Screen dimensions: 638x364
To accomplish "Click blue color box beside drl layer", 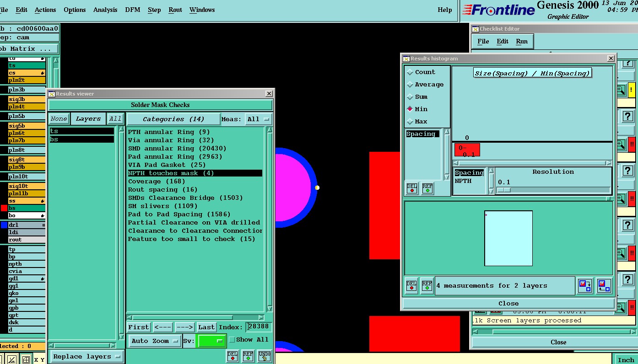I will pos(4,225).
